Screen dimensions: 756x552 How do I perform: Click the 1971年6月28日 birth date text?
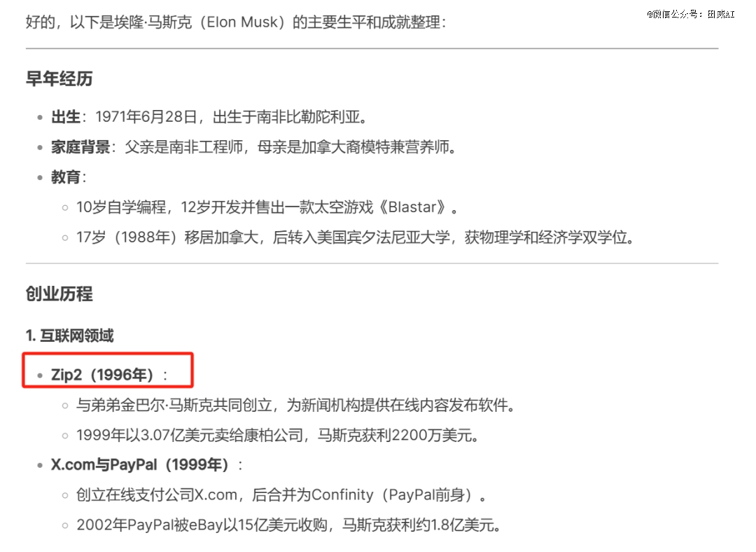click(x=146, y=117)
